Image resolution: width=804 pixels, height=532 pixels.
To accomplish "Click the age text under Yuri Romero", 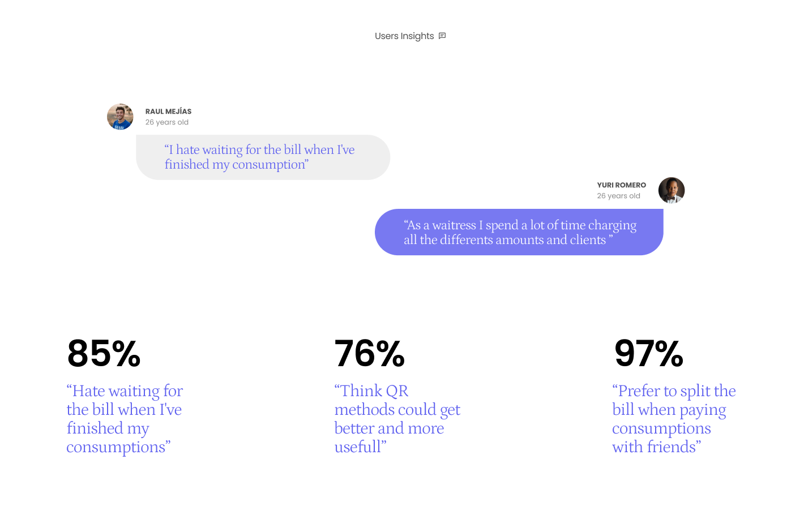I will [618, 196].
